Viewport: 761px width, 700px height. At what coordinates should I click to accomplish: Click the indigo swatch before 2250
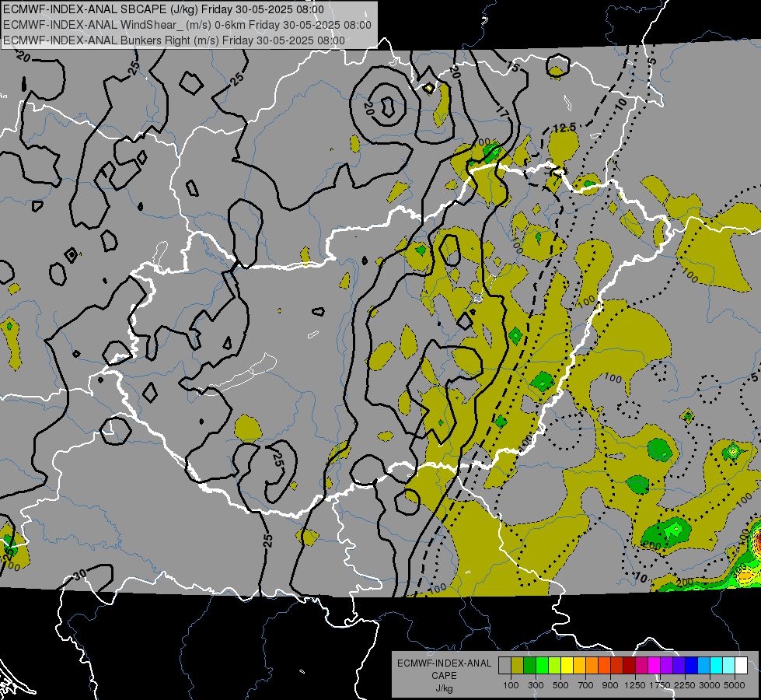[679, 665]
